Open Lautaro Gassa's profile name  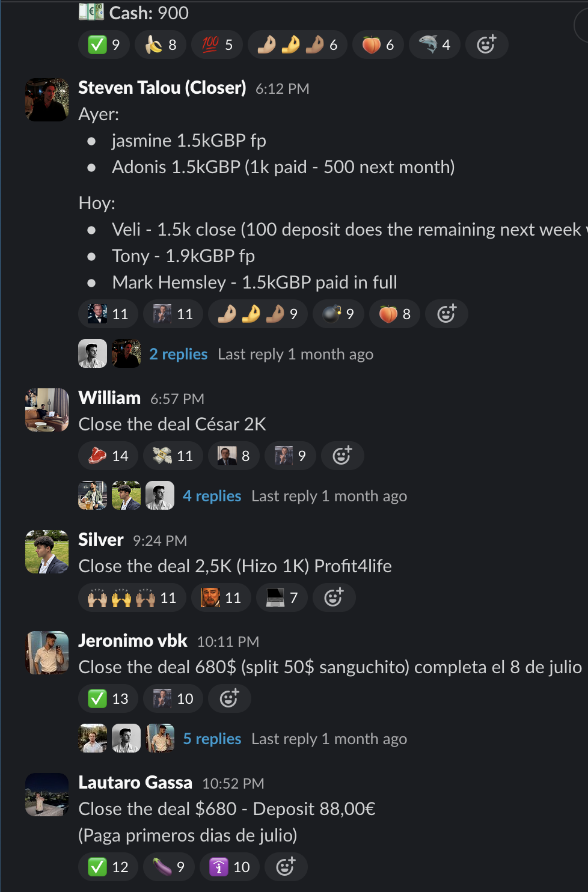[x=135, y=783]
